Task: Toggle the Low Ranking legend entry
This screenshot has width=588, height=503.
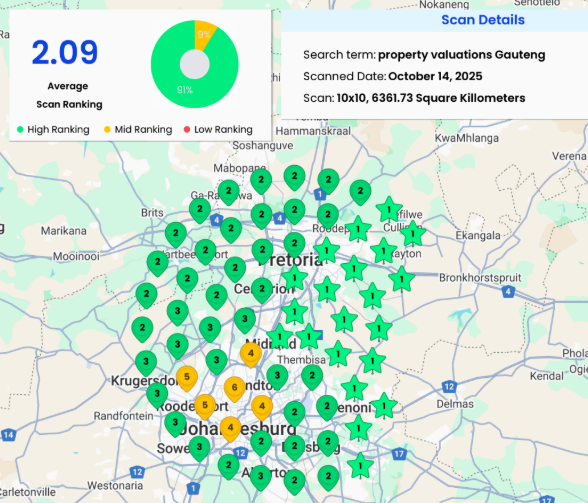Action: tap(218, 129)
